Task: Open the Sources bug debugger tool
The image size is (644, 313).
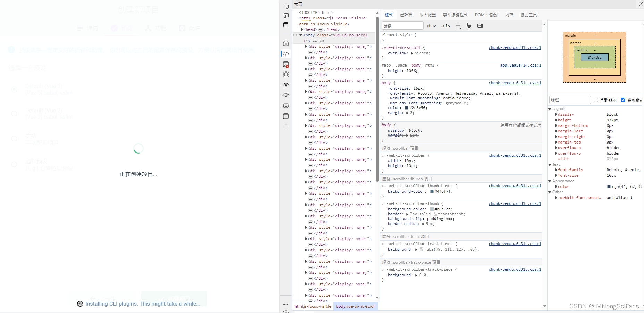Action: [286, 75]
